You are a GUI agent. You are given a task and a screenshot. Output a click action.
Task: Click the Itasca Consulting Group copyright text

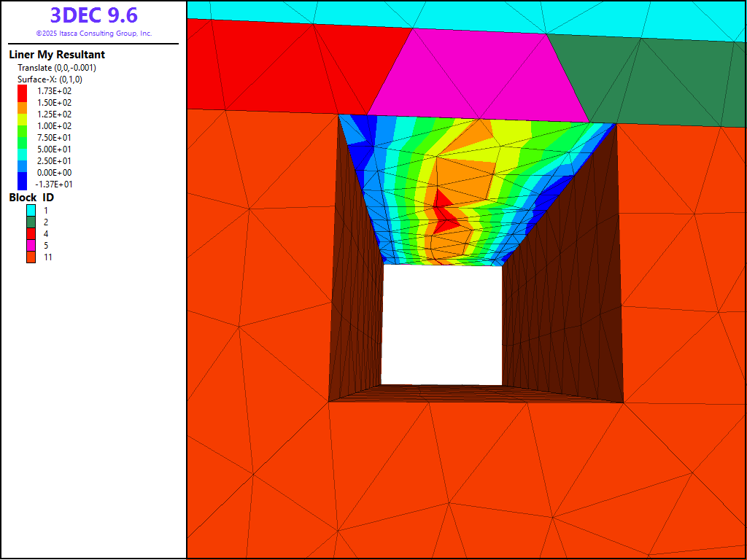point(93,34)
